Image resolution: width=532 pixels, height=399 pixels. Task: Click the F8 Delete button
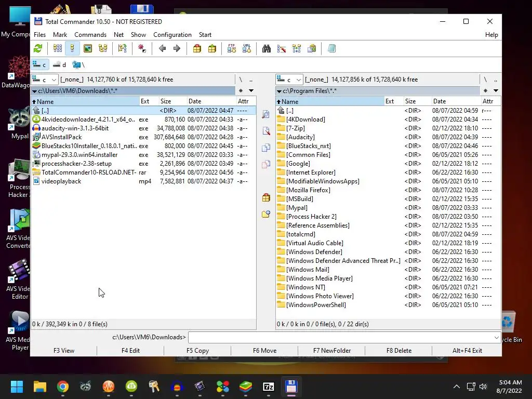(x=399, y=351)
